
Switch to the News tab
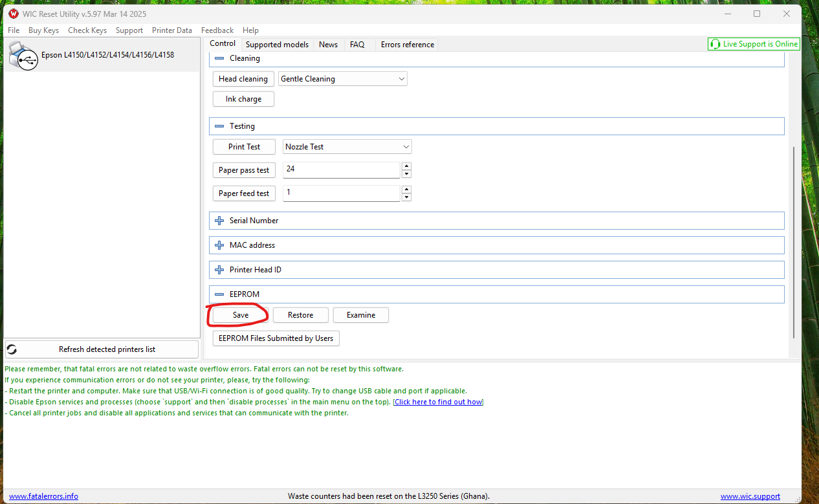pyautogui.click(x=328, y=45)
